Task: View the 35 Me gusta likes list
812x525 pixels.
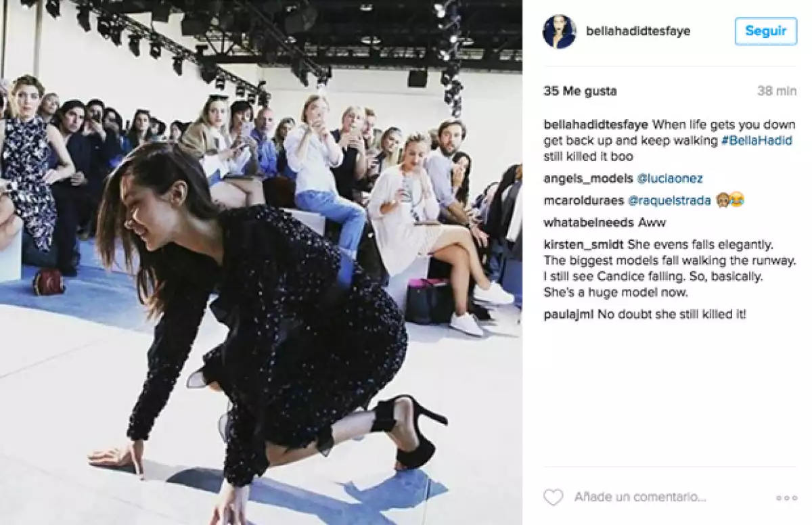Action: pyautogui.click(x=581, y=91)
